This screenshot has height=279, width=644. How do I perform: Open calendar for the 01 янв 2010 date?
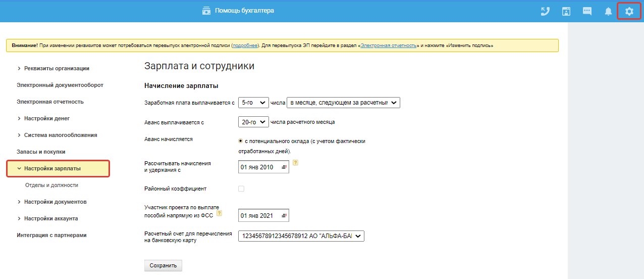point(284,167)
